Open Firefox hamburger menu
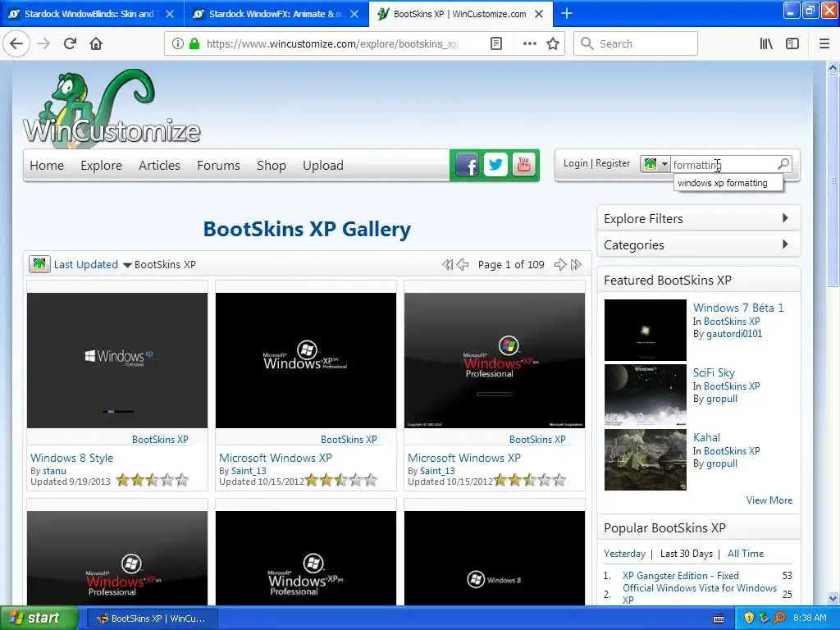The width and height of the screenshot is (840, 630). (x=824, y=43)
